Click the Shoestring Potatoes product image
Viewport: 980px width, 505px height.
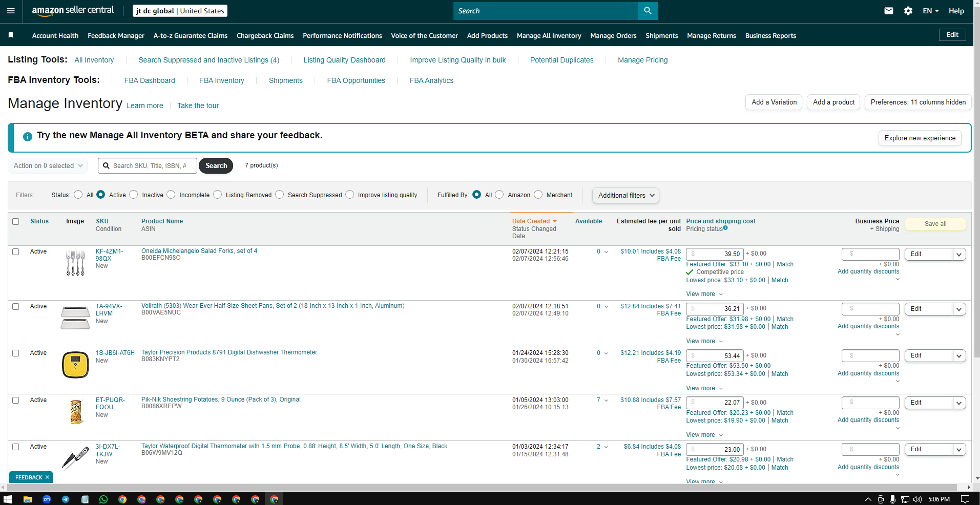pos(76,412)
